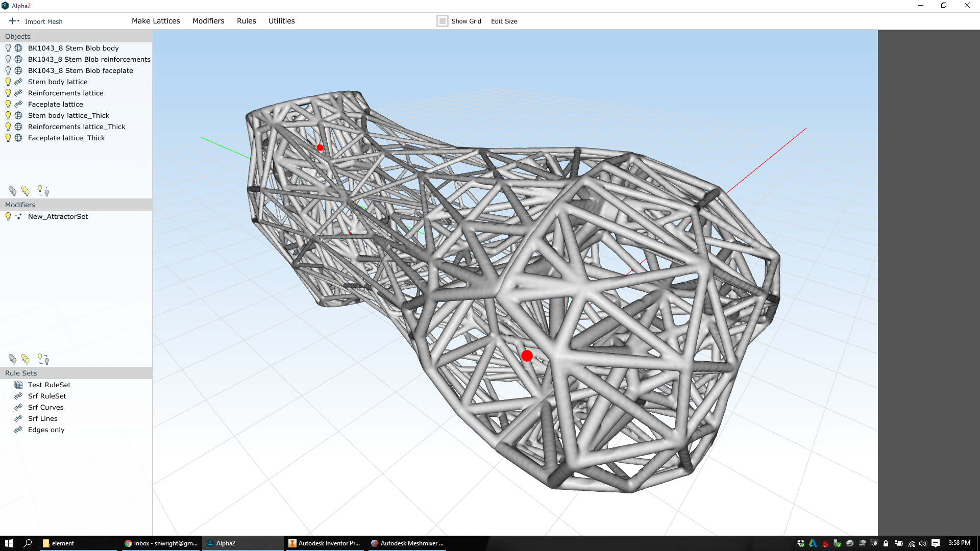The width and height of the screenshot is (980, 551).
Task: Click lattice icon of Reinforcements lattice
Action: [18, 93]
